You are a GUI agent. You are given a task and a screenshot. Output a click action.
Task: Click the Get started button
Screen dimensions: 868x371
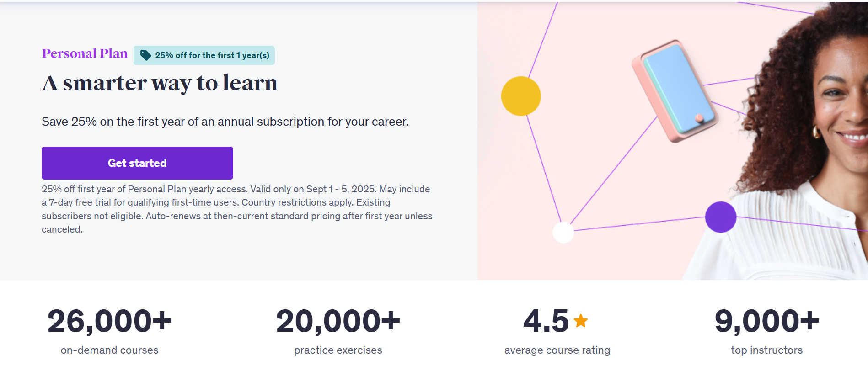[x=137, y=163]
